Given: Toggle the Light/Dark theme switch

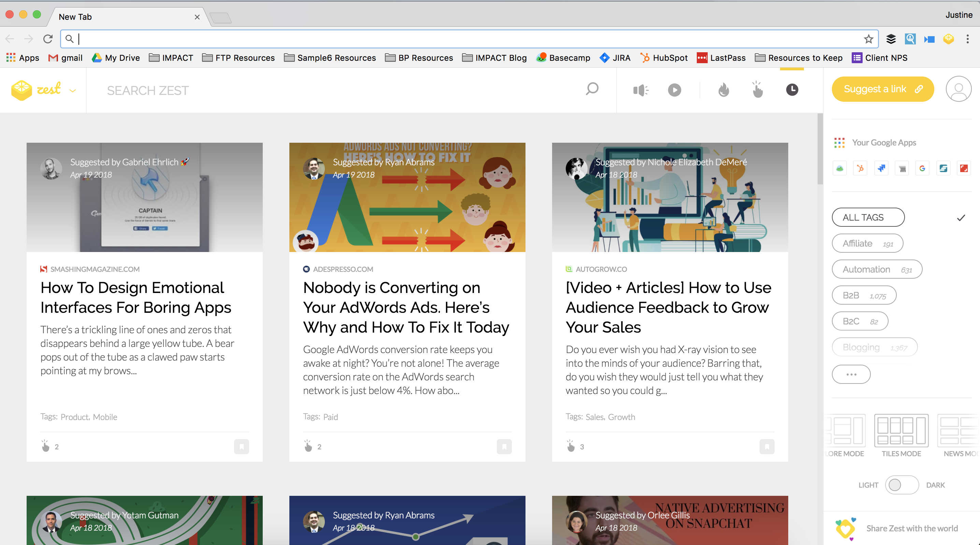Looking at the screenshot, I should [902, 485].
